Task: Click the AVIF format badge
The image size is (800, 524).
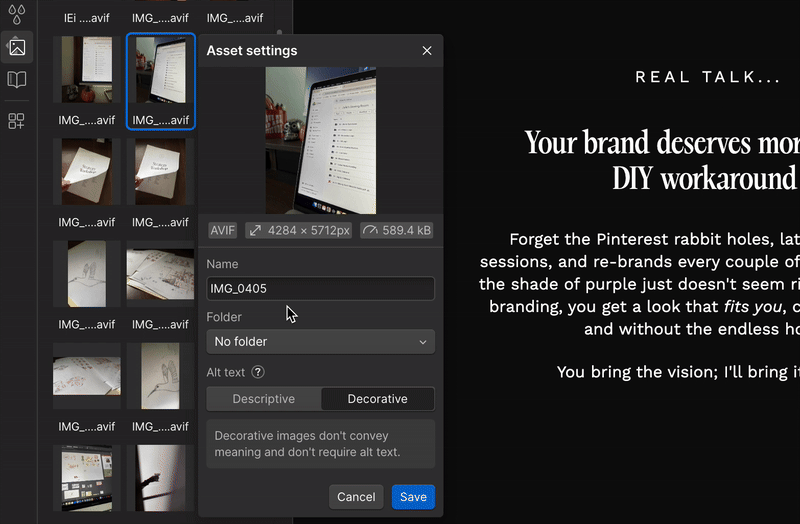Action: 223,231
